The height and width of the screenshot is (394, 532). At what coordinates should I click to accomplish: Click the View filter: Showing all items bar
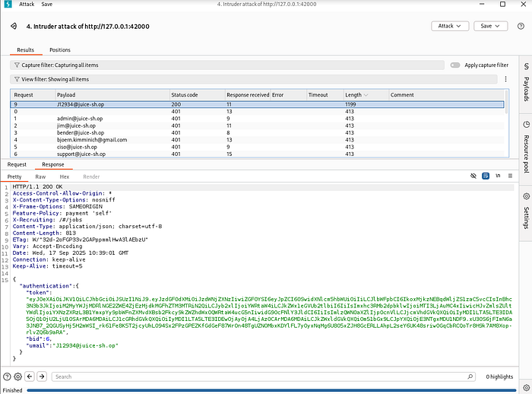(x=253, y=79)
